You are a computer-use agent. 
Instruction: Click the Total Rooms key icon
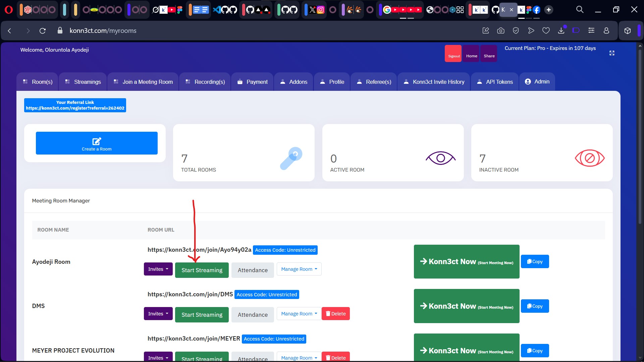coord(291,158)
